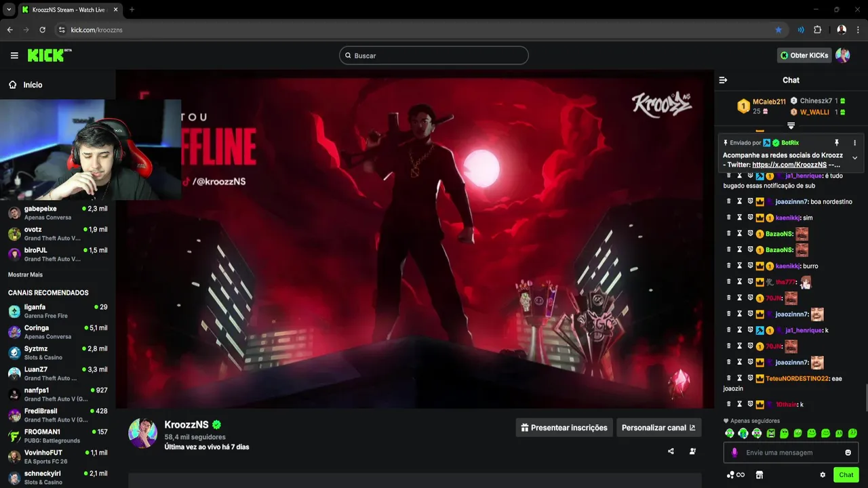Viewport: 868px width, 488px height.
Task: Open Chrome tab search dropdown
Action: click(x=9, y=9)
